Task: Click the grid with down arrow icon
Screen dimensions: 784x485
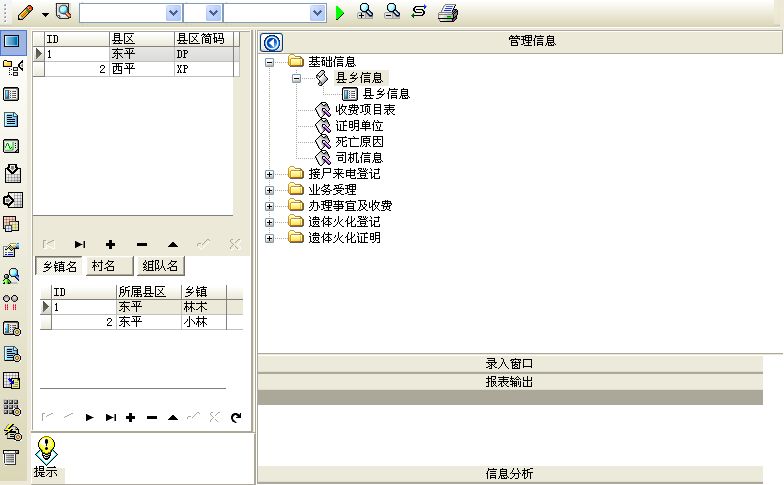Action: coord(12,173)
